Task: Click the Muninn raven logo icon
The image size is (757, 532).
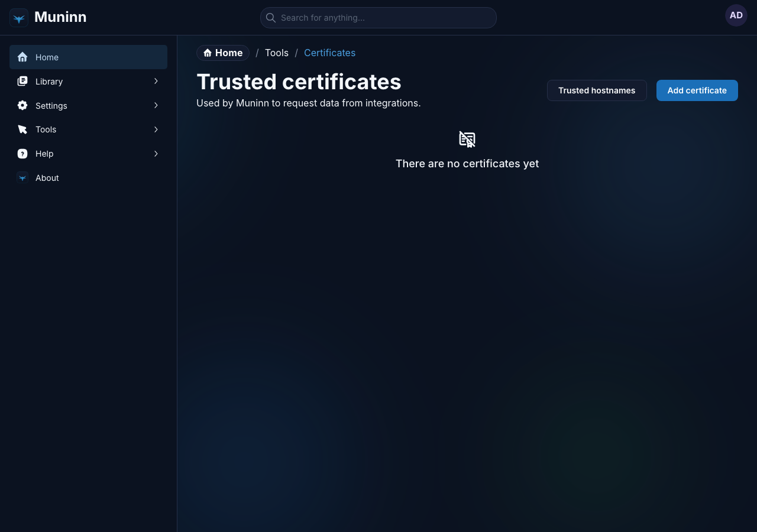Action: point(19,18)
